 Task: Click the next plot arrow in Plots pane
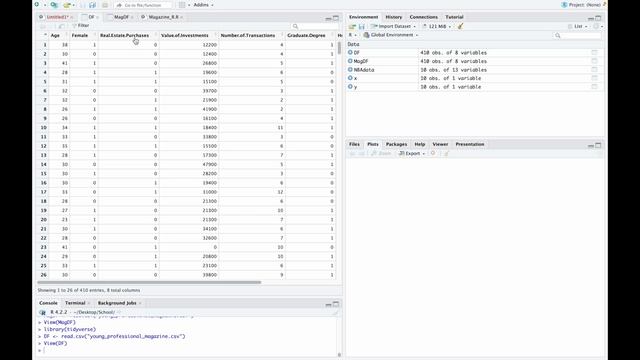(362, 153)
